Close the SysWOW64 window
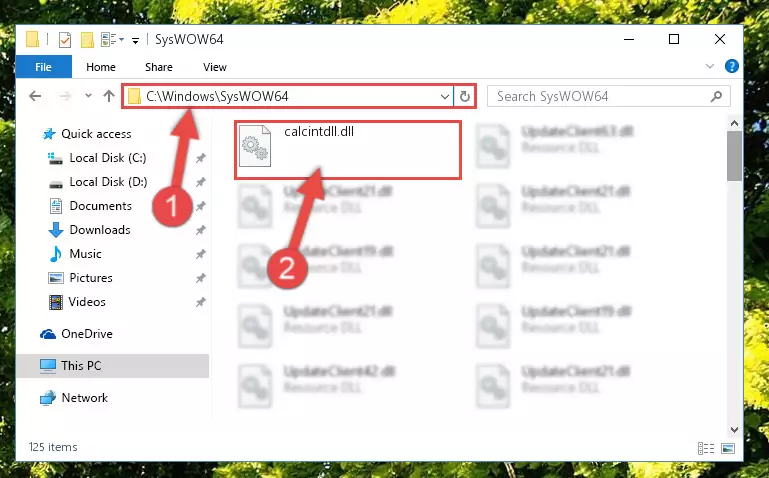The width and height of the screenshot is (769, 478). (x=719, y=39)
